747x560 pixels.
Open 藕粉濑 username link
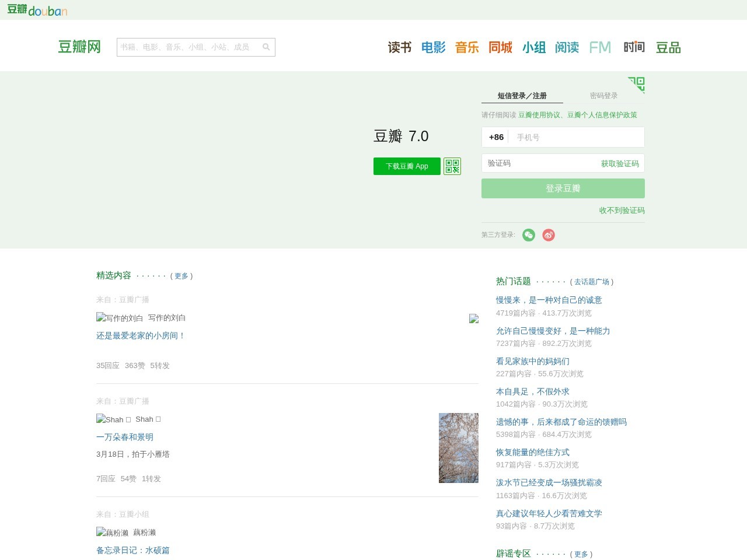[x=145, y=533]
